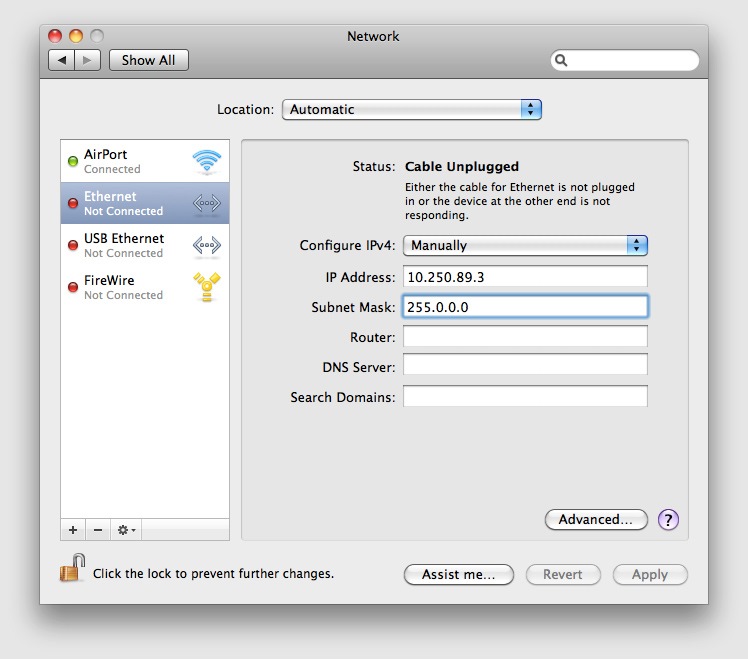Click the red close window button
Image resolution: width=748 pixels, height=659 pixels.
[x=55, y=36]
